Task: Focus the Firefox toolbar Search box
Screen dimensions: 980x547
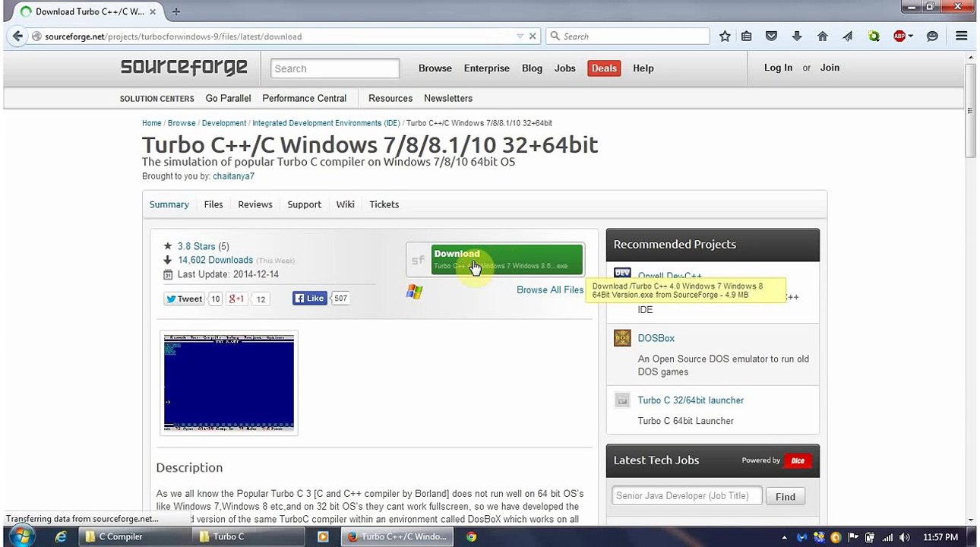Action: pyautogui.click(x=628, y=36)
